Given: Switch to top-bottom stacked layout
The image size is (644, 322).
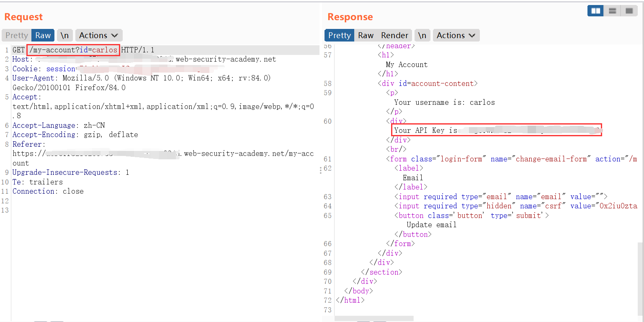Looking at the screenshot, I should [x=612, y=11].
